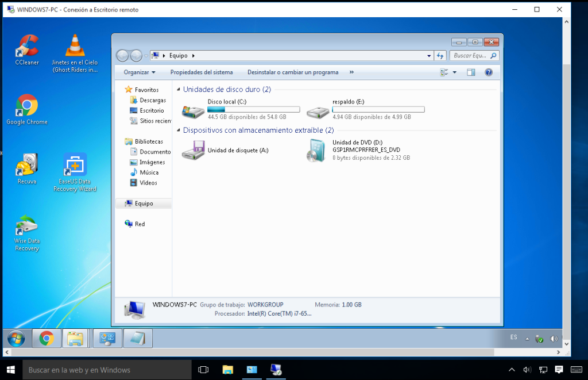The width and height of the screenshot is (588, 380).
Task: Click the Explorer help question mark icon
Action: [x=489, y=72]
